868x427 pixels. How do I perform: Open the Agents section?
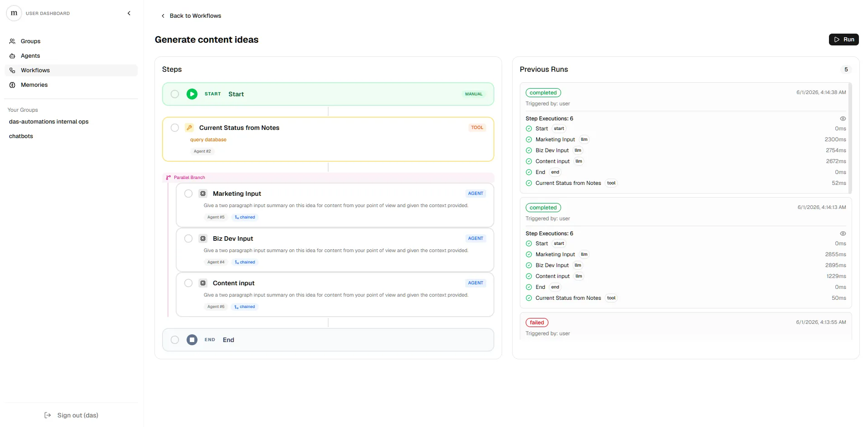[71, 56]
